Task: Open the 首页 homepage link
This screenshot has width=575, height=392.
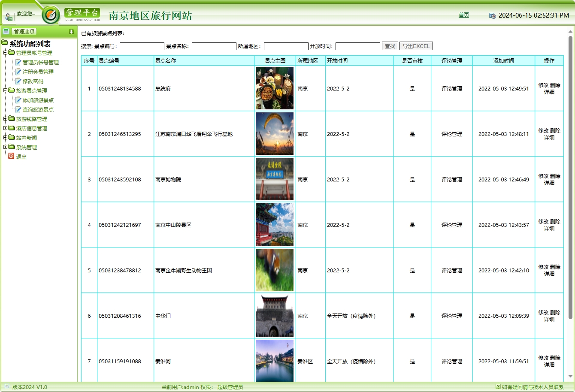Action: tap(463, 15)
